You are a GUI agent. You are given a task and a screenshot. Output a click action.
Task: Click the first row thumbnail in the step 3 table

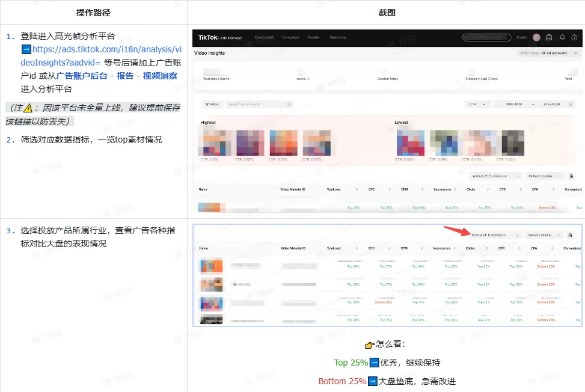212,266
